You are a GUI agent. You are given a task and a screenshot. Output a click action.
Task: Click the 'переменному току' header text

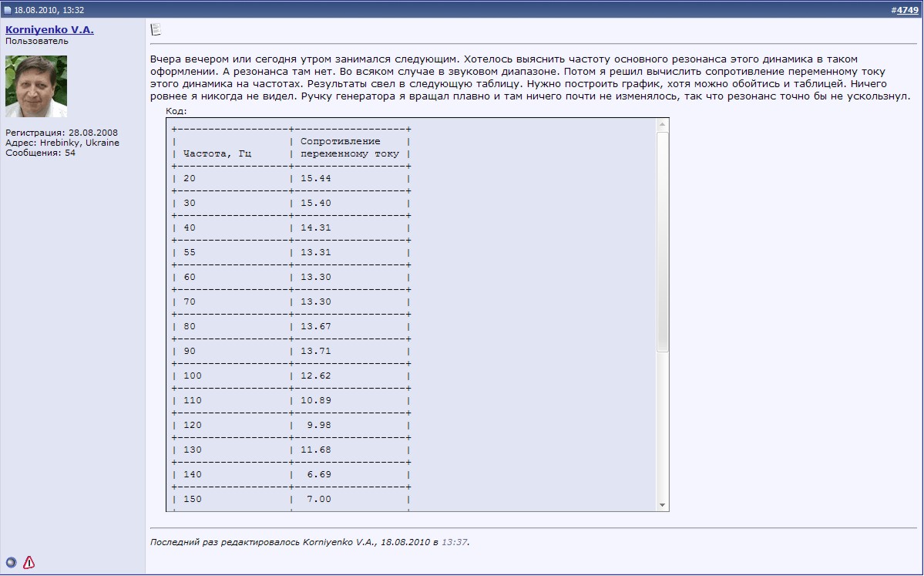350,154
